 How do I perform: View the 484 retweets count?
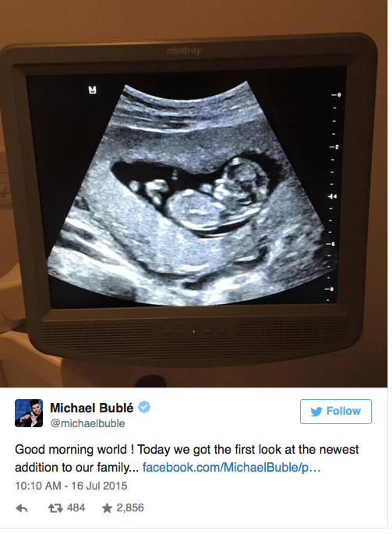[76, 507]
